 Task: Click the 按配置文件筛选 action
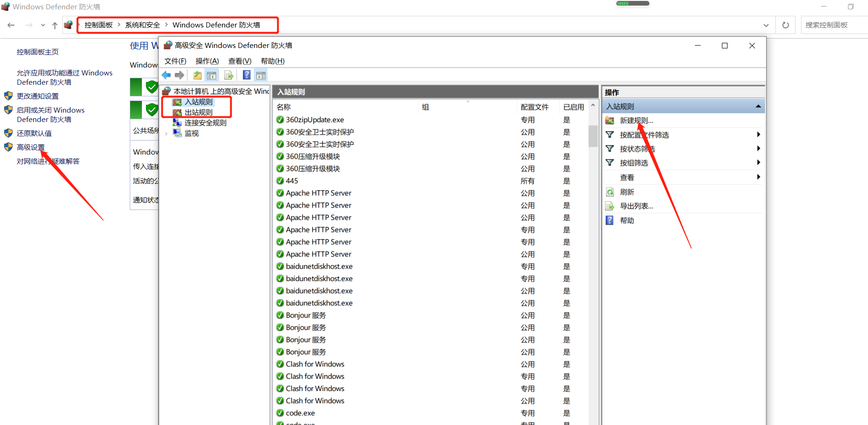pyautogui.click(x=644, y=135)
